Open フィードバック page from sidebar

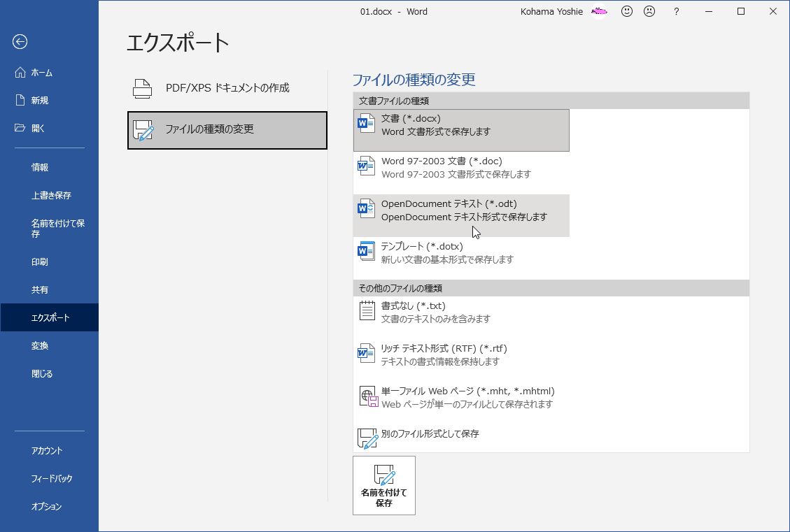[x=50, y=478]
